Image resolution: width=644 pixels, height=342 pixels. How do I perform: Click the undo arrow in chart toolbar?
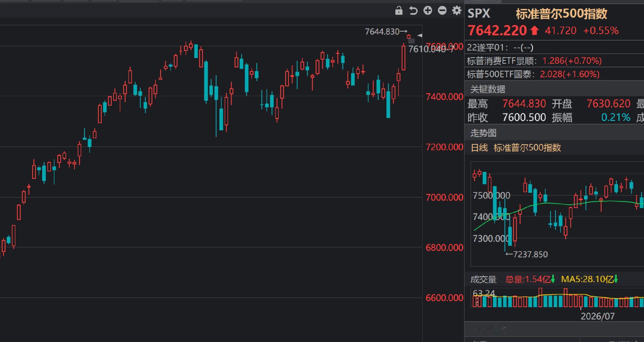click(413, 11)
